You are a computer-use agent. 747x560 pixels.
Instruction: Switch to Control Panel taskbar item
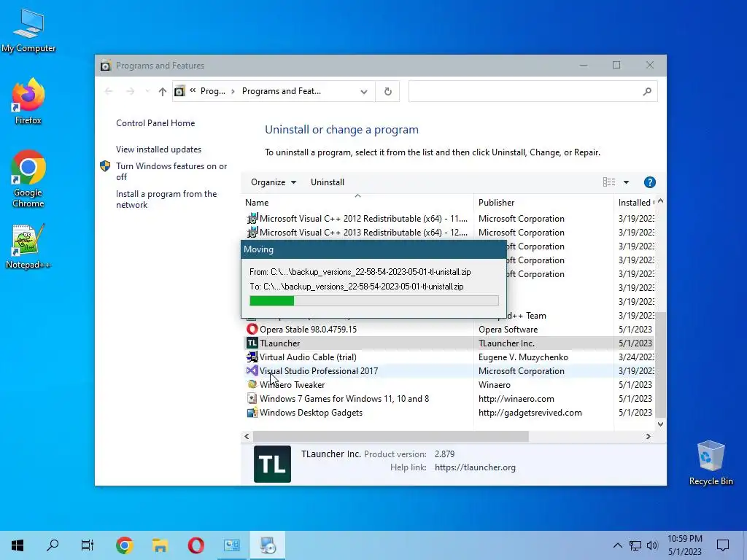(x=232, y=545)
